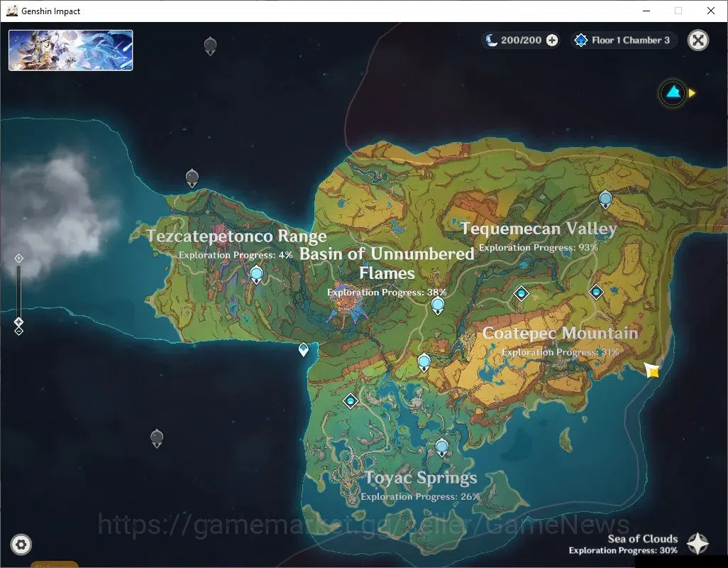The height and width of the screenshot is (568, 728).
Task: Select teleport waypoint above Tequemecan Valley label
Action: [605, 200]
